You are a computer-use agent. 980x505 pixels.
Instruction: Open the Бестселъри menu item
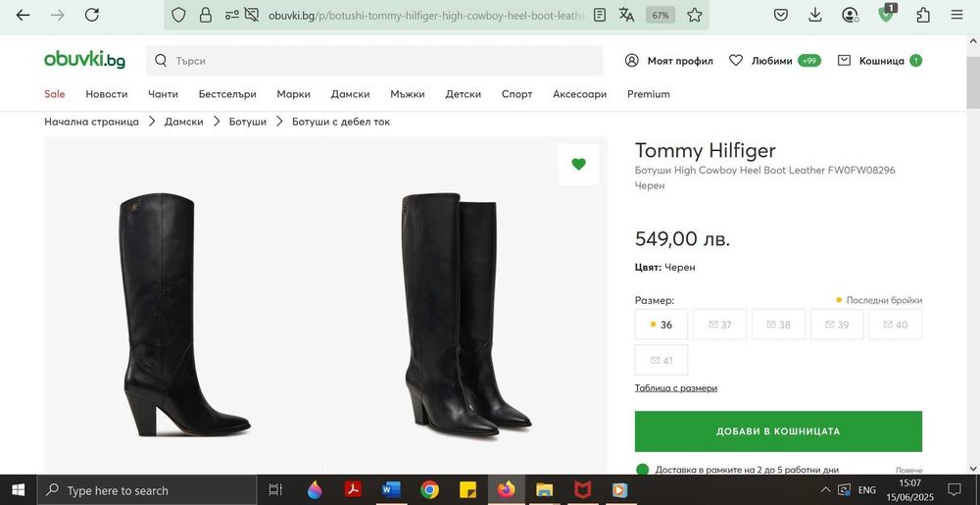coord(227,94)
